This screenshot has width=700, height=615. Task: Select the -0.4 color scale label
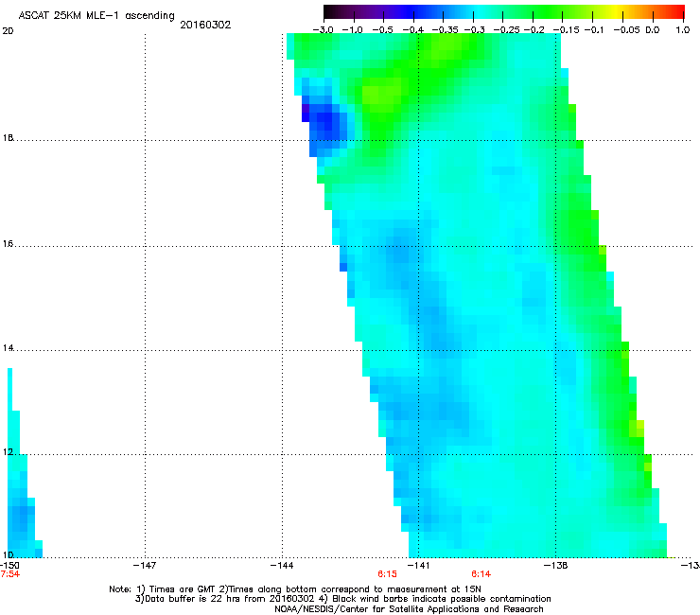point(413,30)
